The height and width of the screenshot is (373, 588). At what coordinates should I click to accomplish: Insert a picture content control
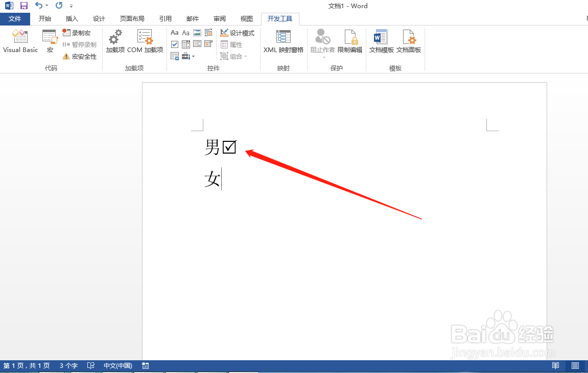click(197, 33)
